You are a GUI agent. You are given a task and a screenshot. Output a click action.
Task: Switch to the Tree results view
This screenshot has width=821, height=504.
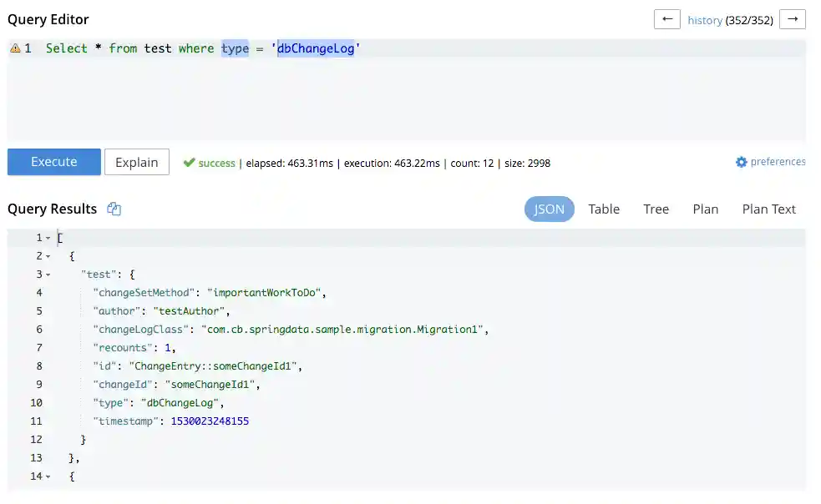656,209
